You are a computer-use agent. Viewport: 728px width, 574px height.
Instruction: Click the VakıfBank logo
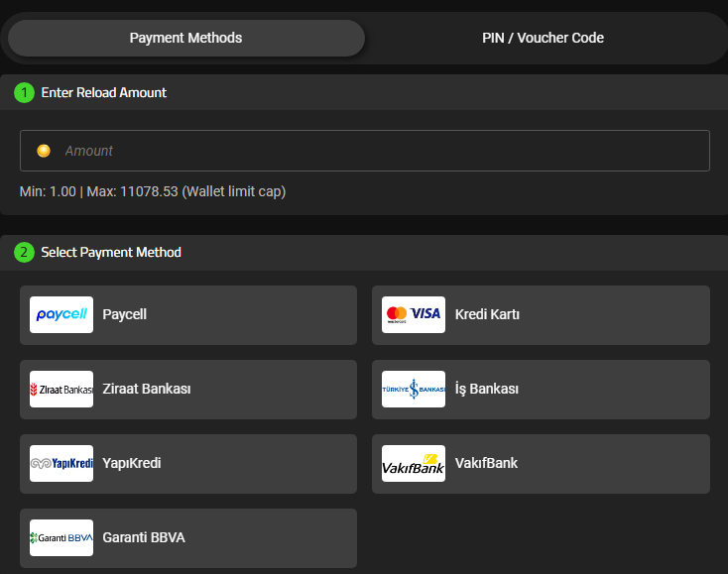(x=414, y=463)
